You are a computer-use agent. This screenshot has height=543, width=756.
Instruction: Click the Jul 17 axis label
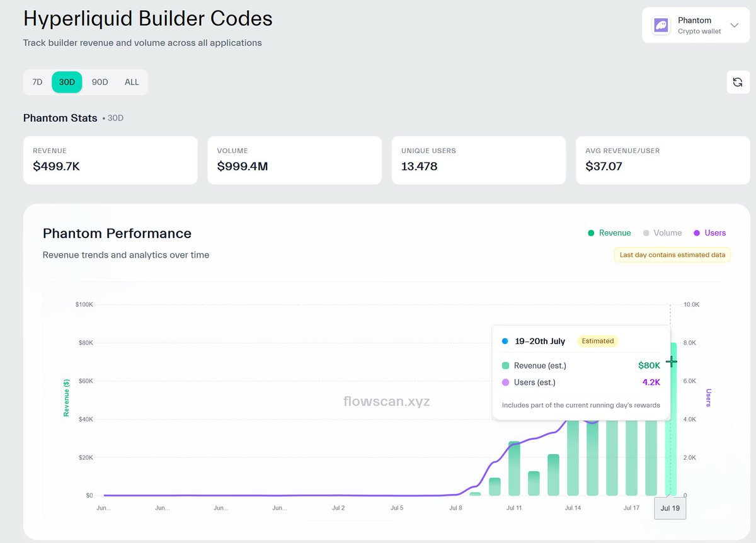coord(631,507)
